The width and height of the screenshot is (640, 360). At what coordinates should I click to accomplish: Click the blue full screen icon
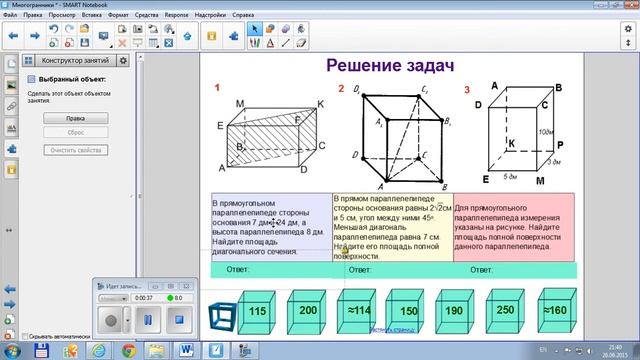pos(169,43)
